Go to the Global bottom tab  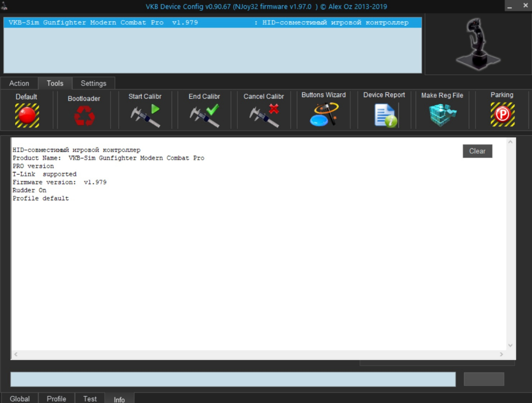tap(20, 399)
